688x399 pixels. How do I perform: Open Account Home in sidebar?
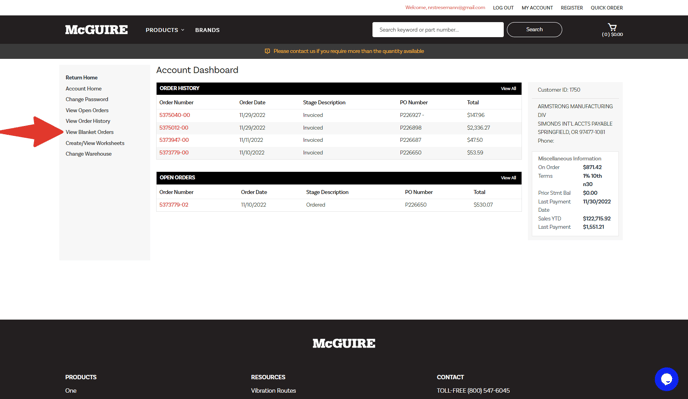pyautogui.click(x=83, y=89)
